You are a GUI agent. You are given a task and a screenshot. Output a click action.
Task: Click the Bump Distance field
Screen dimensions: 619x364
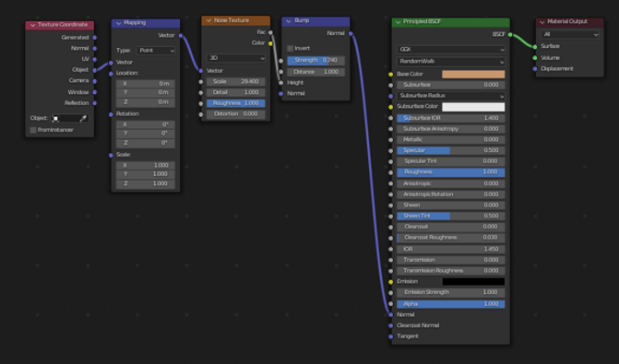[x=315, y=72]
